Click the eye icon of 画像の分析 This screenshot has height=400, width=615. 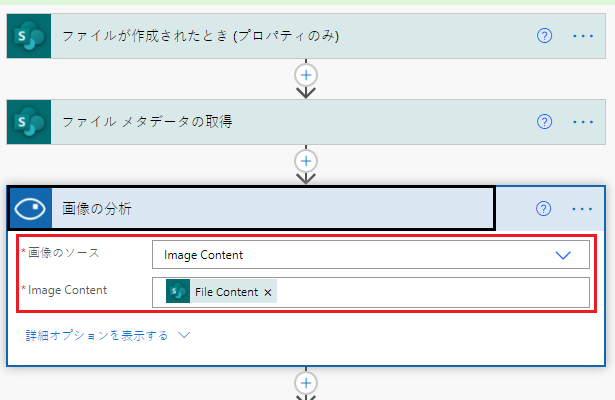tap(30, 208)
